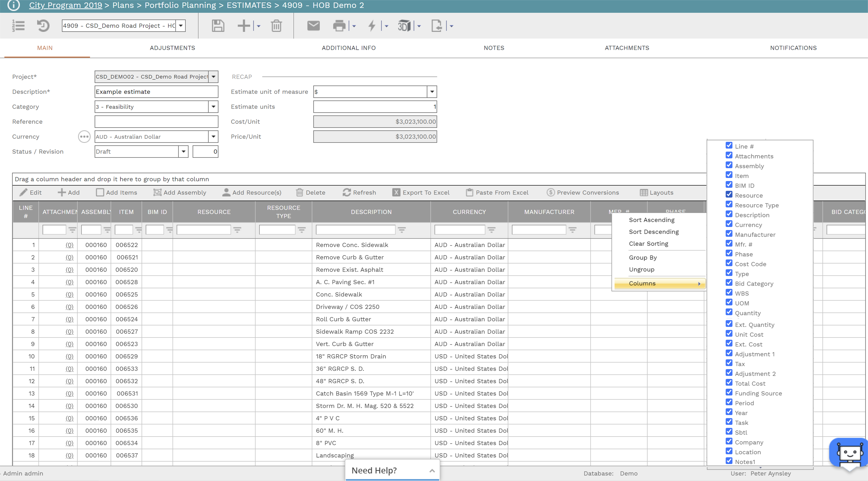Open the Status dropdown
This screenshot has height=481, width=868.
coord(183,151)
